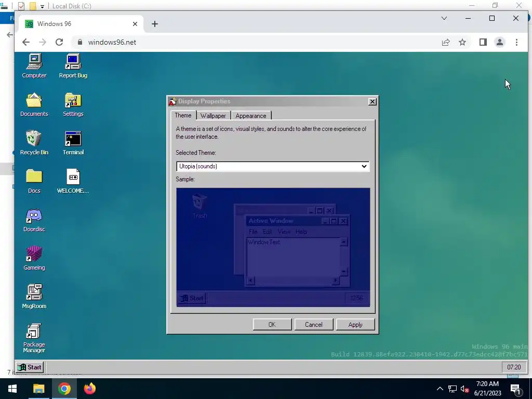Open the Recycle Bin icon
The height and width of the screenshot is (399, 532).
(x=34, y=143)
